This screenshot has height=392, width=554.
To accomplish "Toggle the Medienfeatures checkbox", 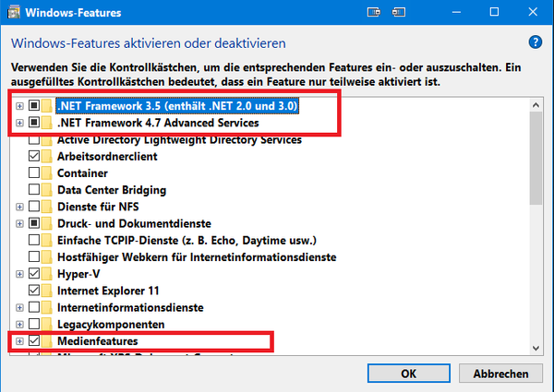I will [34, 341].
